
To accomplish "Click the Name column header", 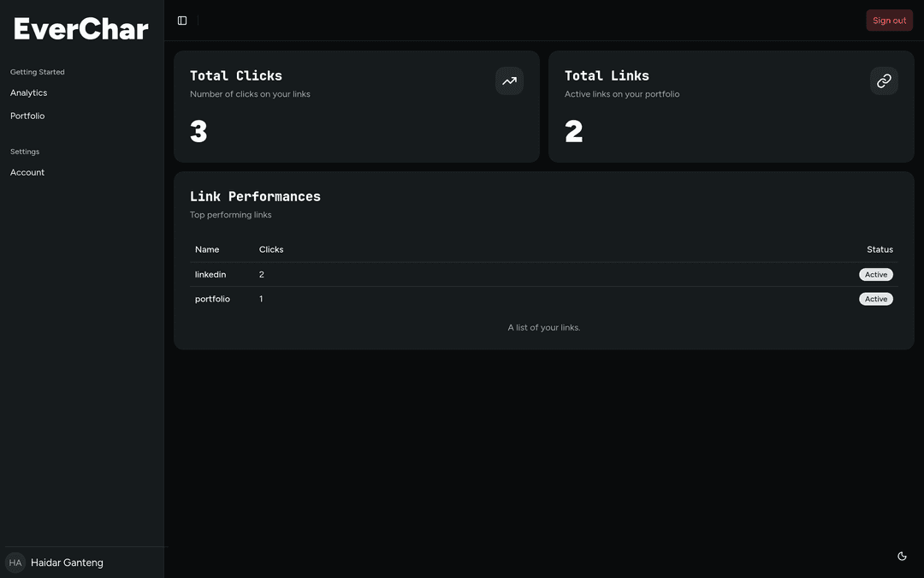I will pyautogui.click(x=207, y=249).
